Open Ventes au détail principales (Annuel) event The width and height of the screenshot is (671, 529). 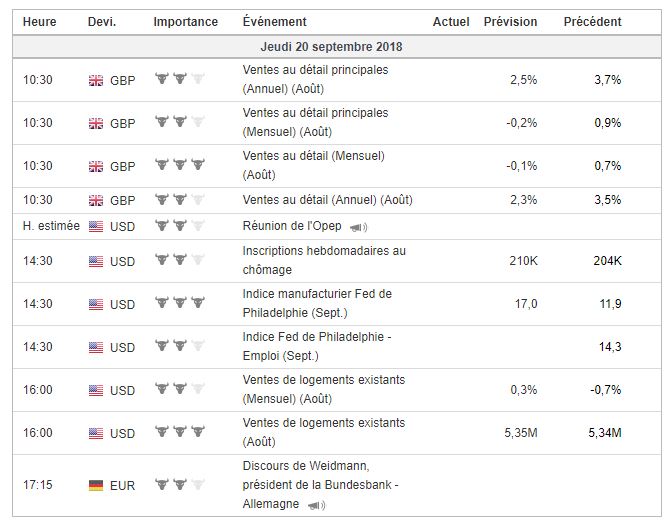pos(315,79)
